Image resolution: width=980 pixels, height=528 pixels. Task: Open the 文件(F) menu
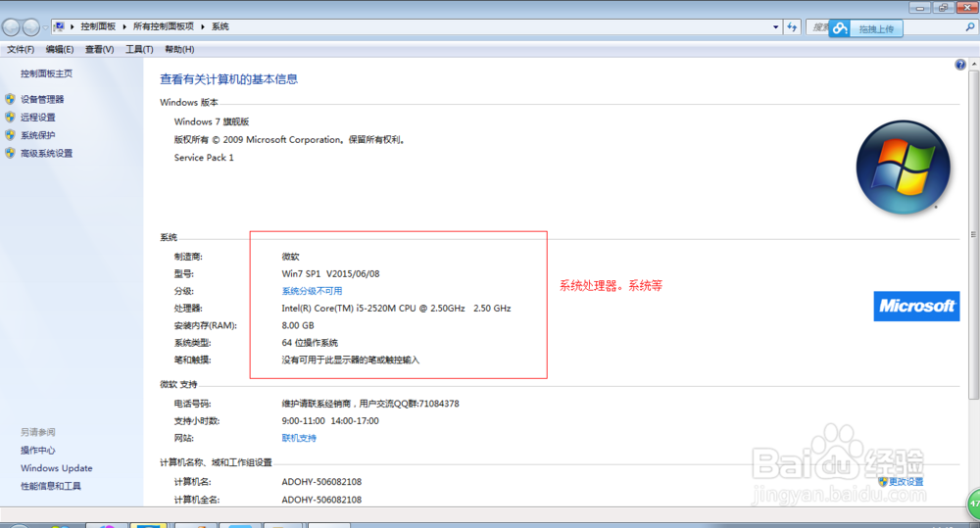click(x=21, y=49)
